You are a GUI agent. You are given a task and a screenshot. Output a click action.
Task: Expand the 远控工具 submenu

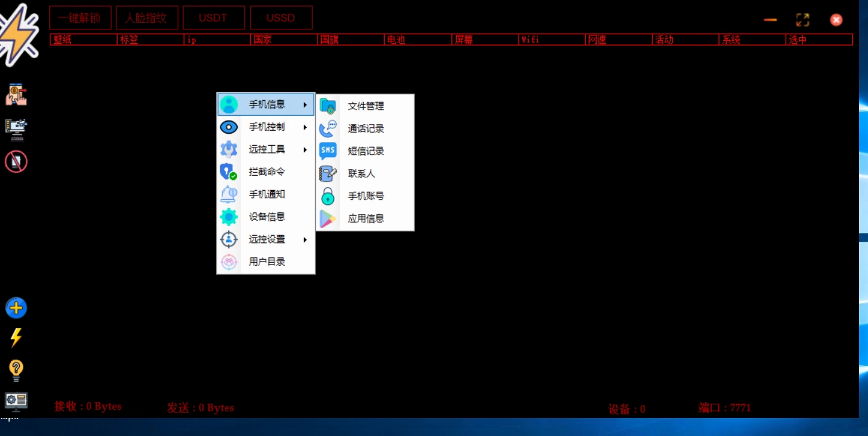point(266,149)
